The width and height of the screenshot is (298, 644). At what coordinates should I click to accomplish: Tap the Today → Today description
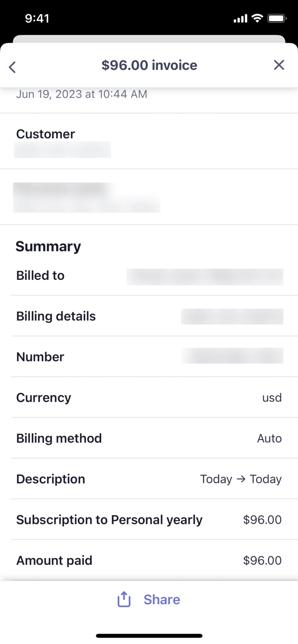pos(241,479)
